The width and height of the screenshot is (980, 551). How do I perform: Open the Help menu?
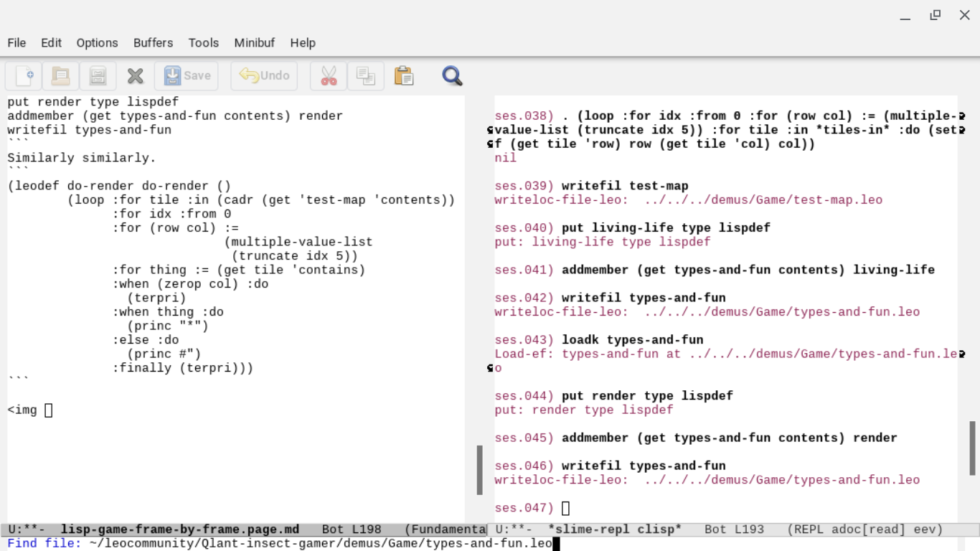pyautogui.click(x=303, y=43)
